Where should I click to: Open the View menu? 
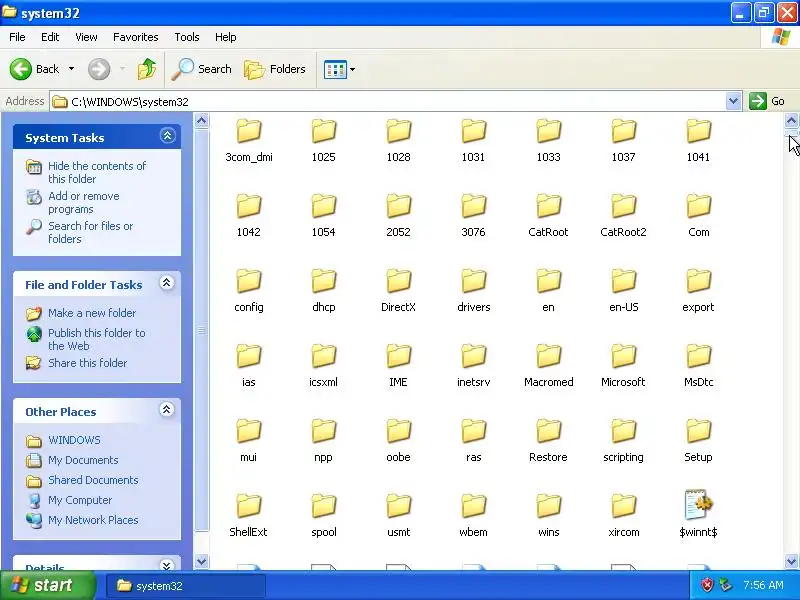[x=86, y=37]
